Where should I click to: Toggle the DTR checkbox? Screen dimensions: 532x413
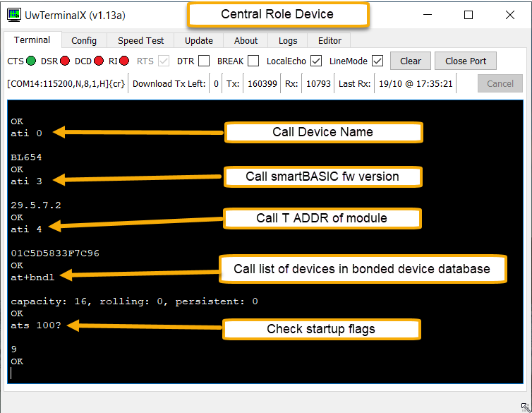(x=204, y=61)
